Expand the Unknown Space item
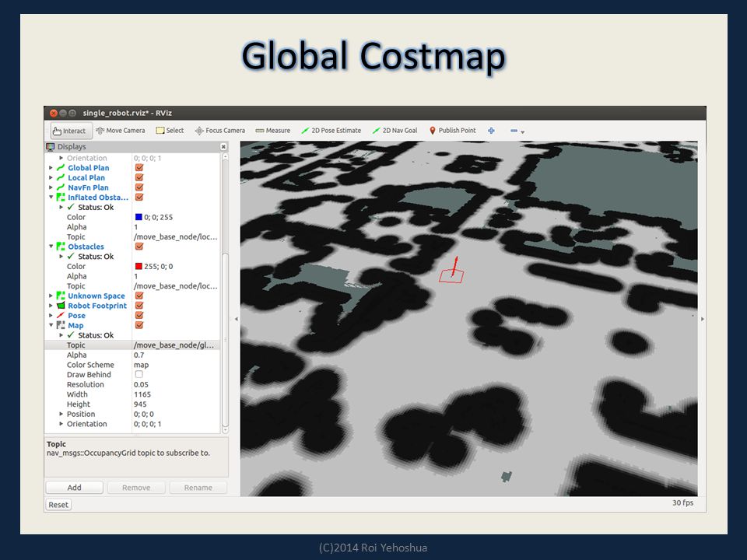The height and width of the screenshot is (560, 747). (x=51, y=296)
